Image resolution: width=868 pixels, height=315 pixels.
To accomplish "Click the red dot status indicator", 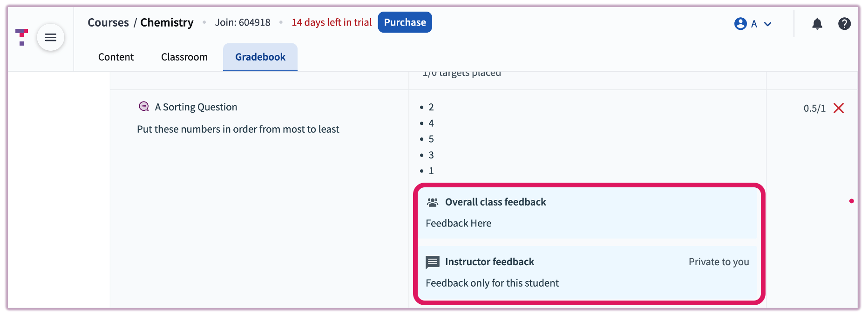I will point(852,201).
